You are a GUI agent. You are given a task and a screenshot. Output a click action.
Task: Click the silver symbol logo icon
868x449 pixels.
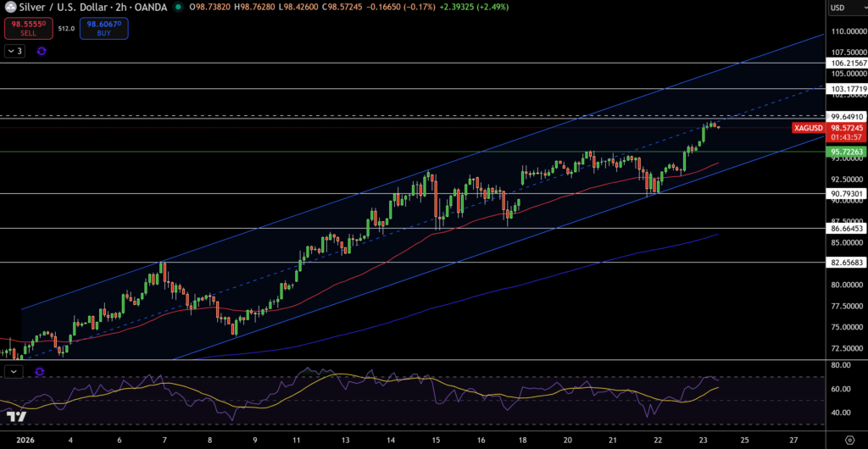[9, 8]
